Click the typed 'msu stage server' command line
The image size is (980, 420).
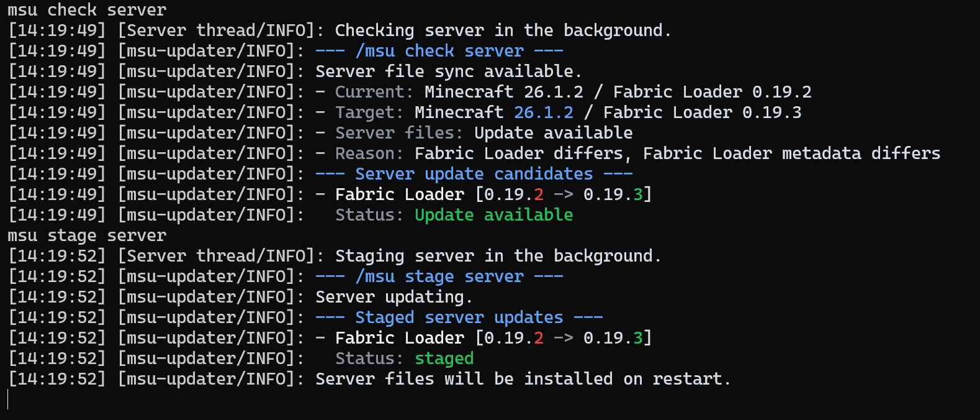point(87,235)
